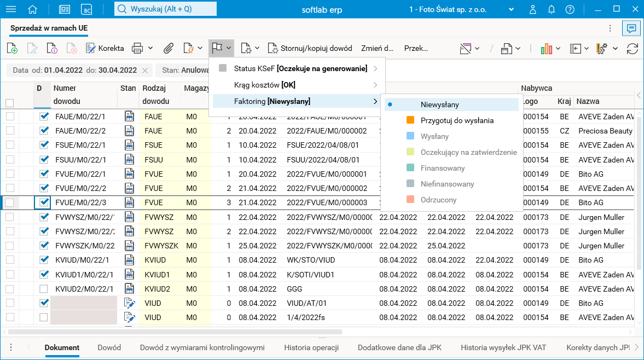Toggle the select-all checkbox in table header

pyautogui.click(x=9, y=102)
